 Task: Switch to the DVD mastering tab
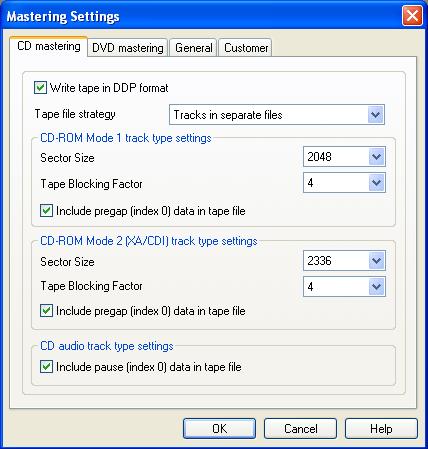[128, 48]
